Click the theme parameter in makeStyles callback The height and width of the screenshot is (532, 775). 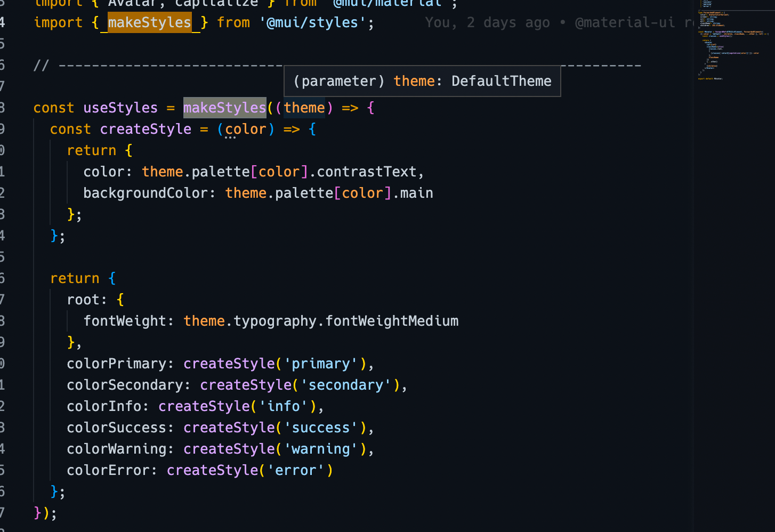pos(304,108)
